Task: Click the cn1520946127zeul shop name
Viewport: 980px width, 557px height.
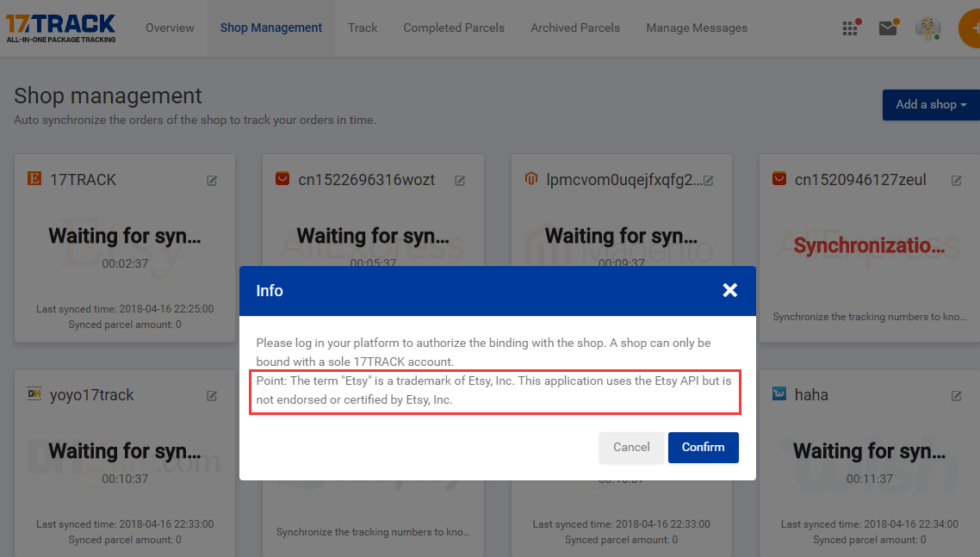Action: [x=860, y=180]
